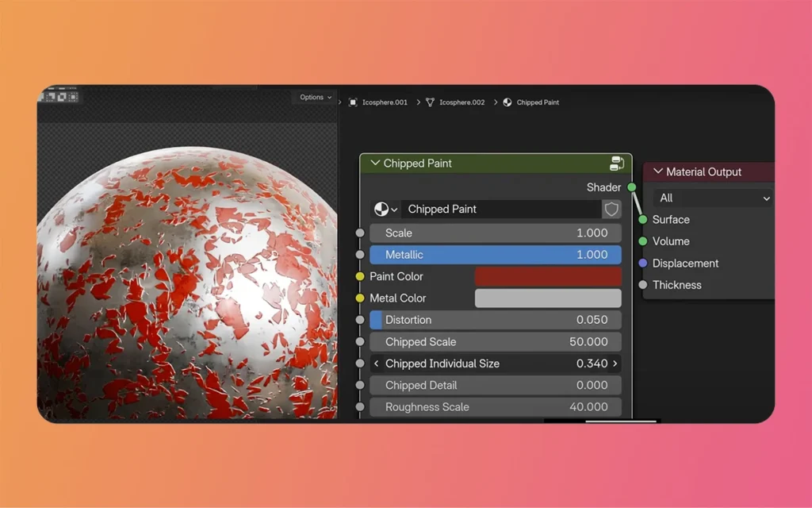812x508 pixels.
Task: Collapse the Chipped Paint node
Action: pyautogui.click(x=375, y=164)
